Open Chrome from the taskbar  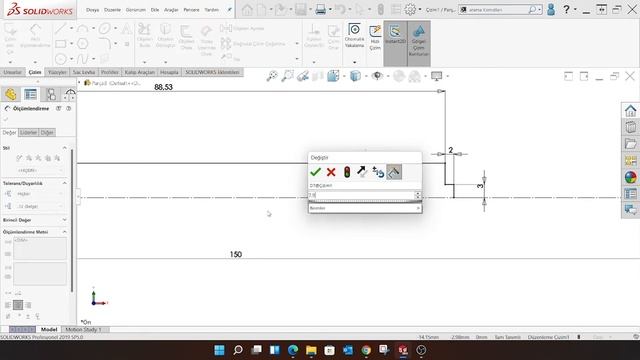pyautogui.click(x=366, y=350)
